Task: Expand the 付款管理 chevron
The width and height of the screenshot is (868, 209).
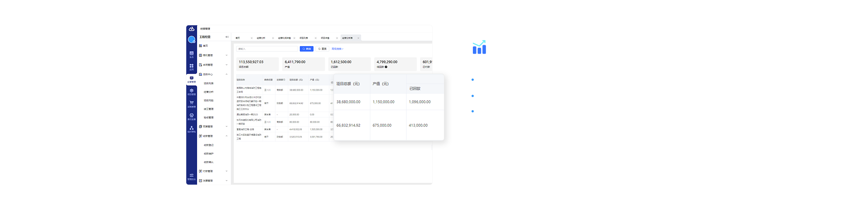Action: (226, 171)
